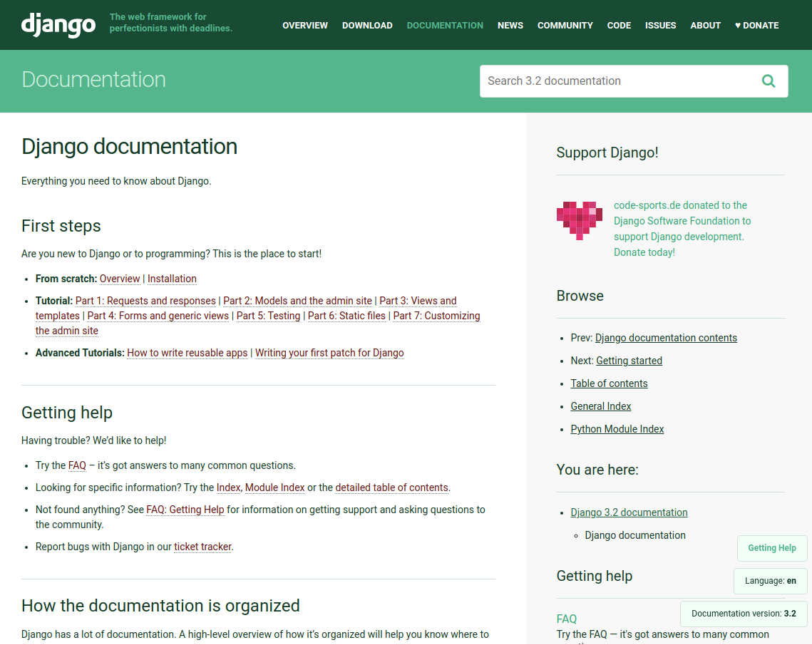Open the Language: en selector

click(x=770, y=581)
